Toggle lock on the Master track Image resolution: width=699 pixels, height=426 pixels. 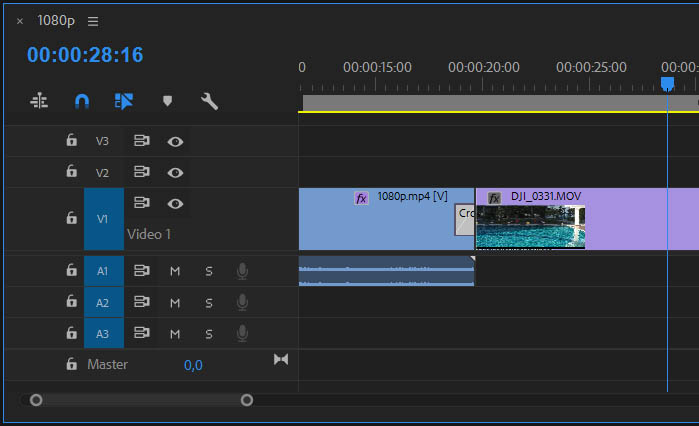71,364
